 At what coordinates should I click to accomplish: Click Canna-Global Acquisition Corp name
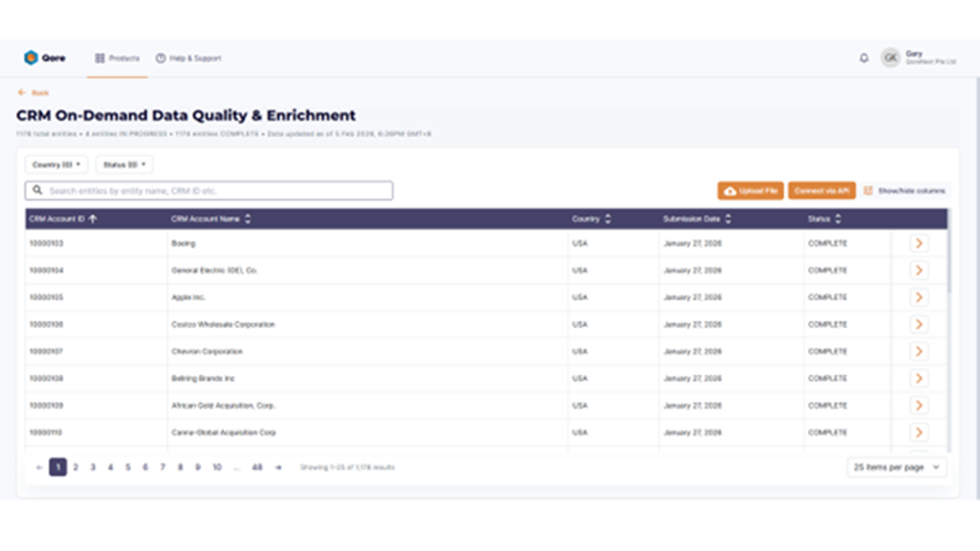click(x=224, y=432)
